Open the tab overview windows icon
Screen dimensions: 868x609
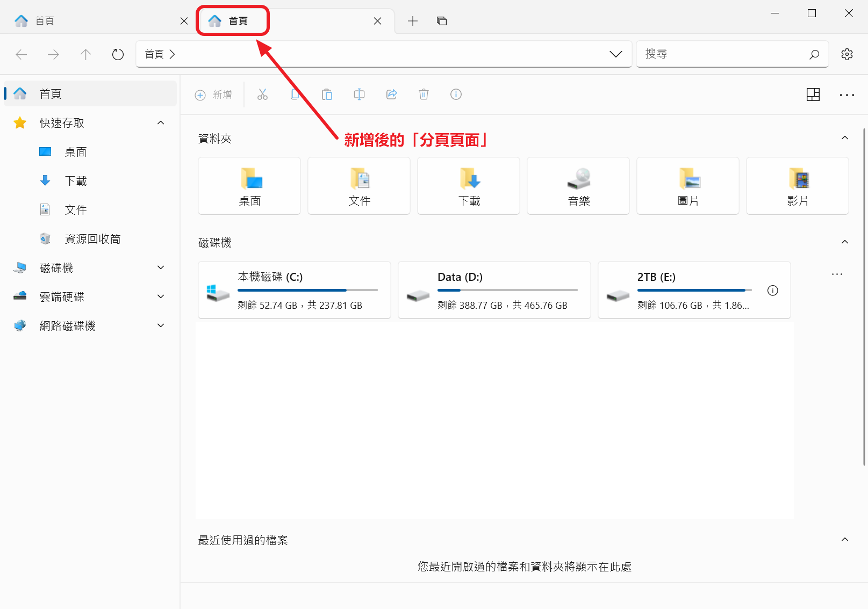442,21
